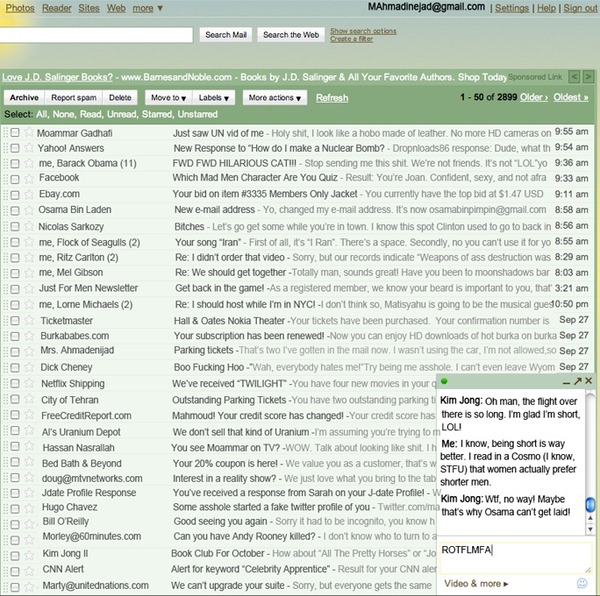Pop out the Kim Jong chat window
This screenshot has width=600, height=596.
point(577,381)
